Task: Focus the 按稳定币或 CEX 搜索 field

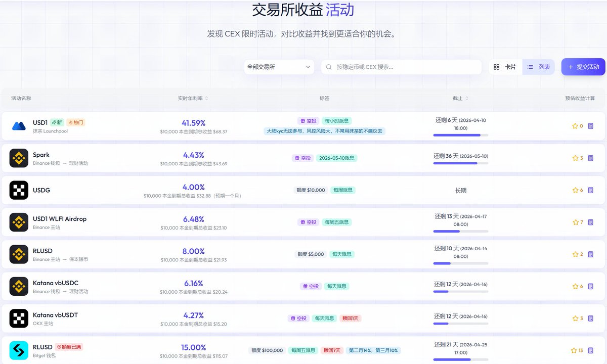Action: click(x=401, y=67)
